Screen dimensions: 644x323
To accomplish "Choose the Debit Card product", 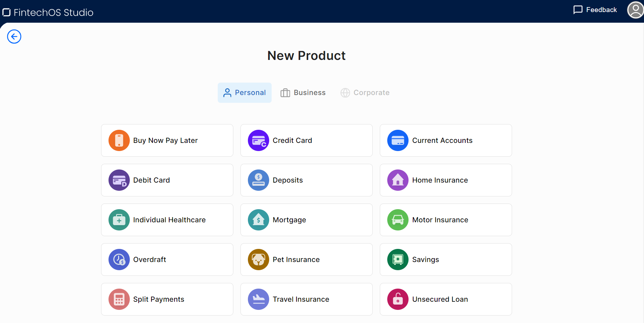I will [167, 180].
